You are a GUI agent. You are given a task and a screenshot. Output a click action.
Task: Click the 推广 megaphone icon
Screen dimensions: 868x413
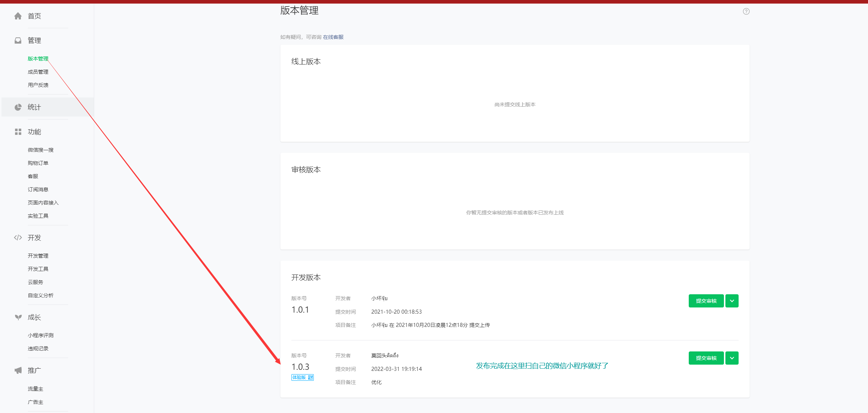(x=18, y=370)
